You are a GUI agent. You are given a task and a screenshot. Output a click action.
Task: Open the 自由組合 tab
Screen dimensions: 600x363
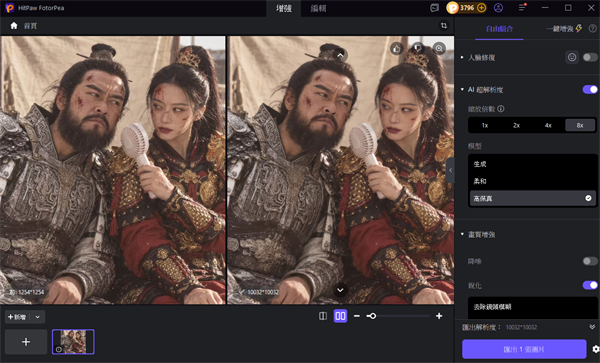pyautogui.click(x=499, y=29)
